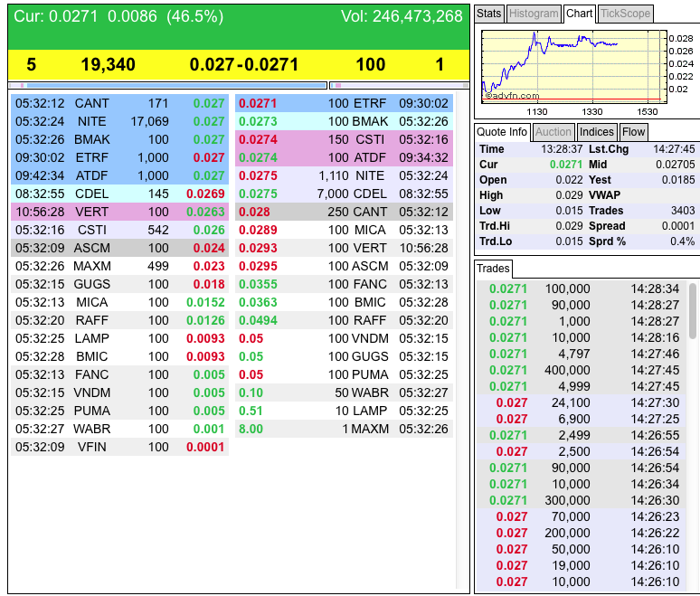The image size is (700, 596).
Task: Select the WABR bid row at 0.001
Action: (119, 429)
